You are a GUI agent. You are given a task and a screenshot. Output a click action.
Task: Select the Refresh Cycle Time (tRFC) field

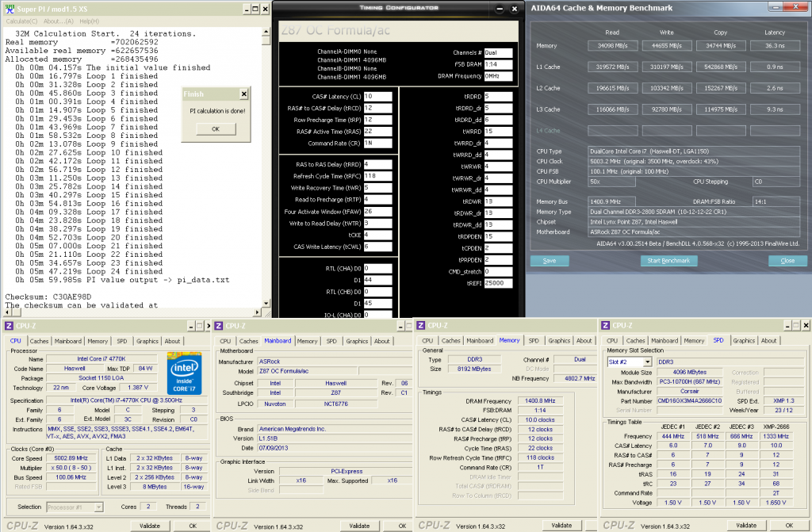pyautogui.click(x=377, y=176)
